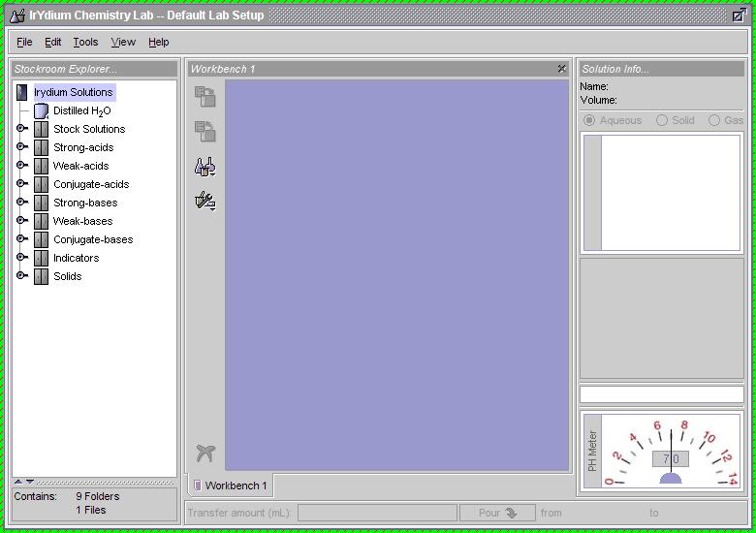The image size is (756, 533).
Task: Click the Conjugate-bases cabinet icon
Action: (x=41, y=239)
